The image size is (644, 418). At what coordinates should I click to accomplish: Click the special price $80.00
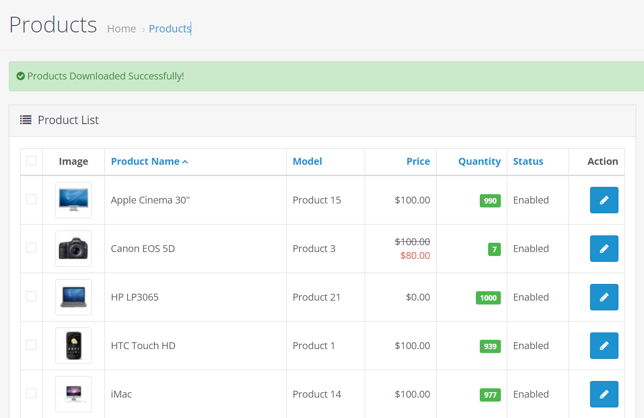(x=415, y=255)
